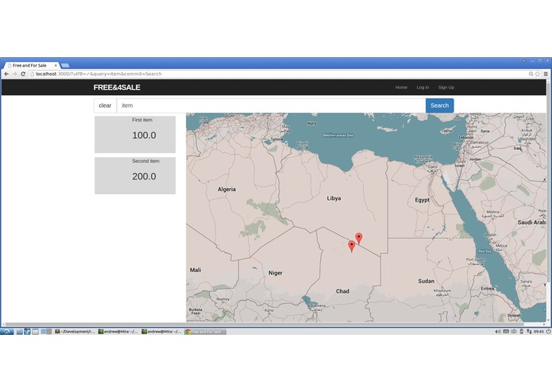Click the Mali label on map
Screen dimensions: 552x392
pyautogui.click(x=195, y=270)
